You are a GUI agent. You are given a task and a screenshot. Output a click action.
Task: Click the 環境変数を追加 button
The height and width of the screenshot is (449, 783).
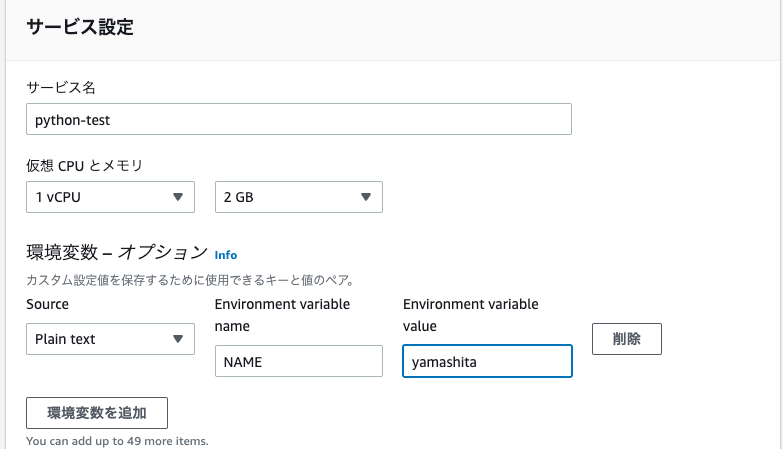(x=97, y=413)
